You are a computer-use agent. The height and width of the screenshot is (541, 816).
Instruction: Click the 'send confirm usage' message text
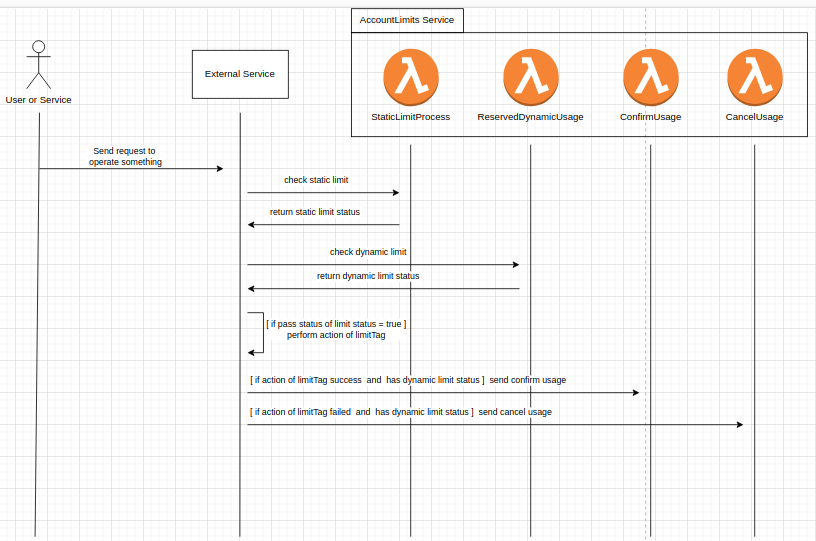click(x=528, y=380)
